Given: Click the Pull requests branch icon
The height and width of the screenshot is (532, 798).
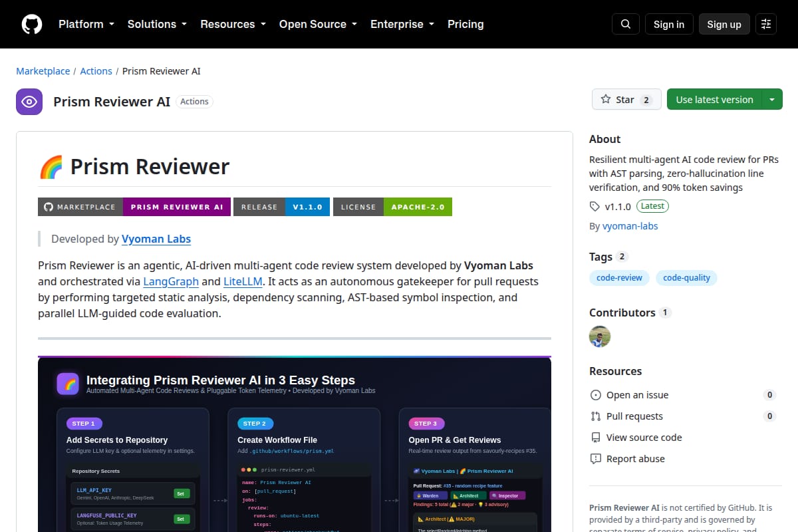Looking at the screenshot, I should [x=596, y=416].
